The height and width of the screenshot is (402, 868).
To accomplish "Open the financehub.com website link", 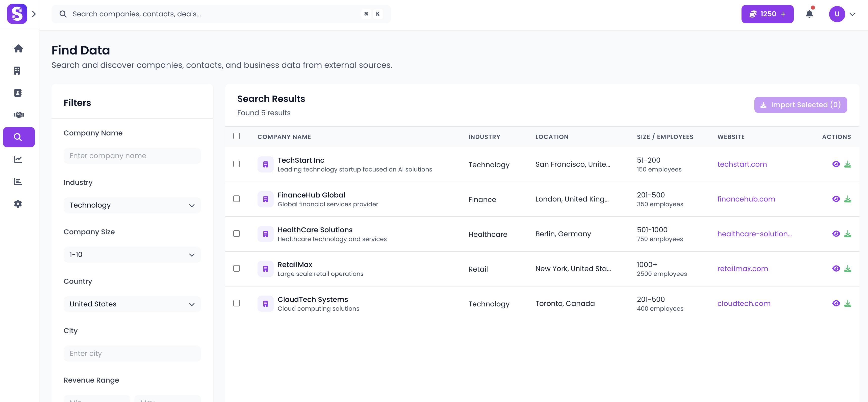I will [746, 199].
